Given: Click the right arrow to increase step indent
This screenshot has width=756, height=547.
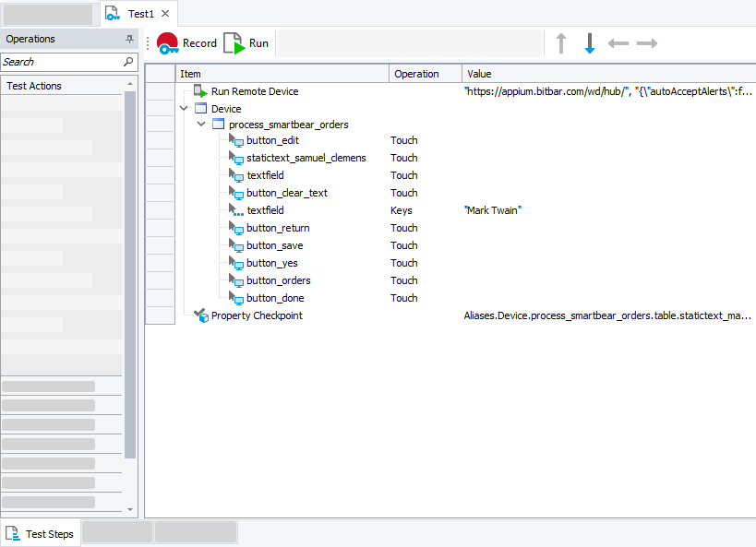Looking at the screenshot, I should [x=646, y=42].
